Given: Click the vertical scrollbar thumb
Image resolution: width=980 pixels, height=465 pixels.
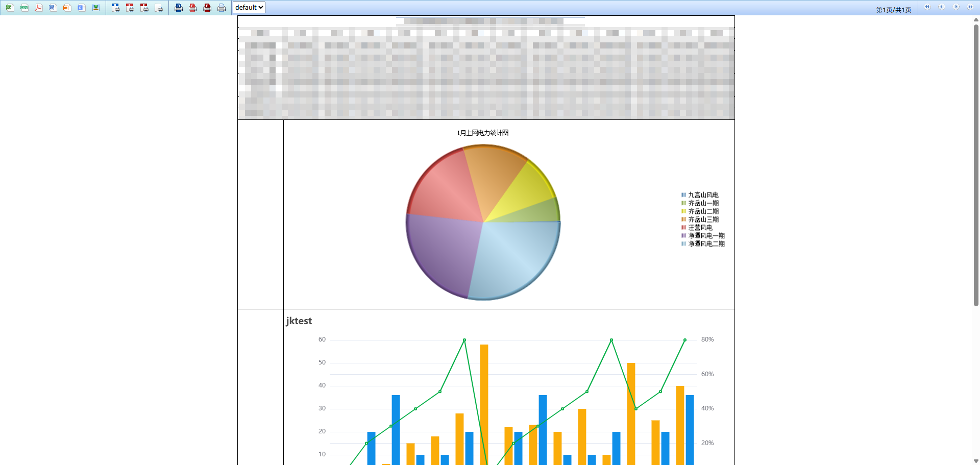Looking at the screenshot, I should pos(976,164).
